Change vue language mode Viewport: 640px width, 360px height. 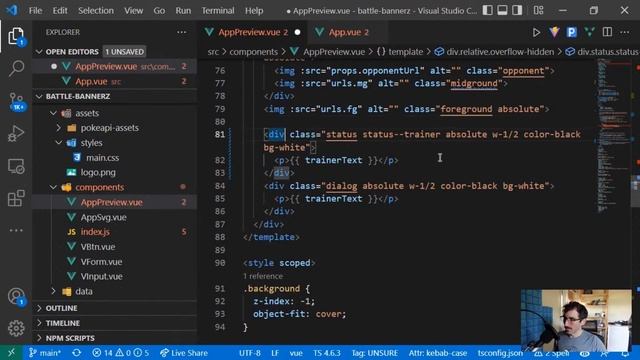[x=296, y=353]
